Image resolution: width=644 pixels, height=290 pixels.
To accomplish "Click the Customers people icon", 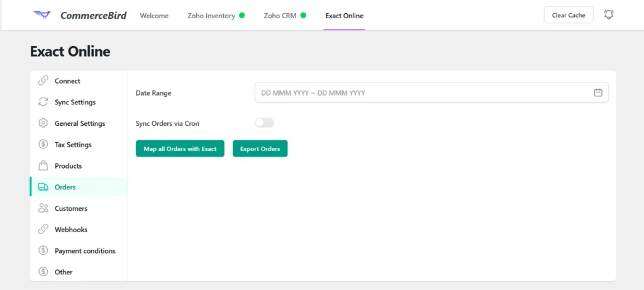I will (43, 208).
